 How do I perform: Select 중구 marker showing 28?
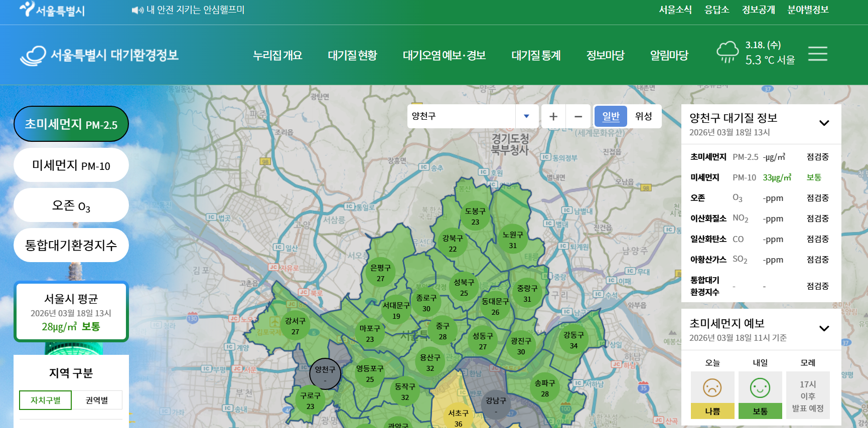(x=443, y=331)
